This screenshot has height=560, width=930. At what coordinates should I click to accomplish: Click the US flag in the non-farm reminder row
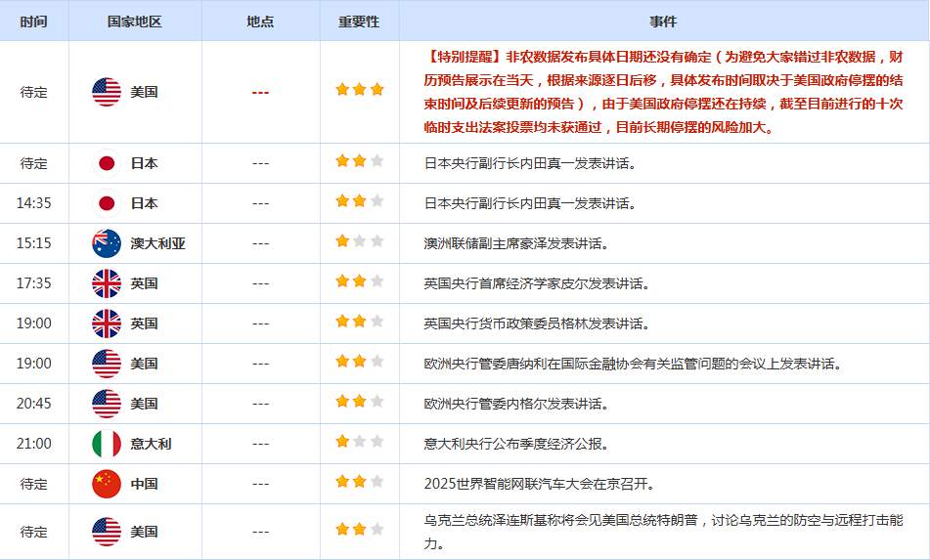[107, 92]
